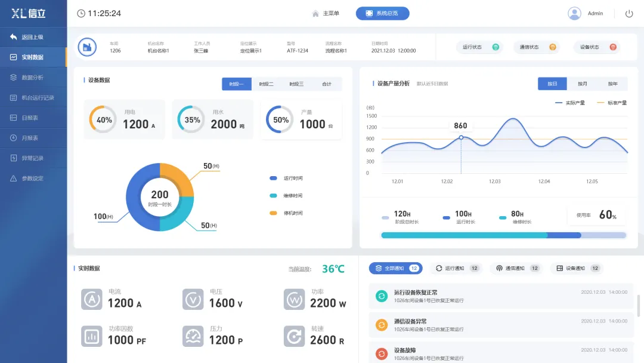Viewport: 644px width, 363px height.
Task: Click the factory machine icon in info bar
Action: (x=87, y=47)
